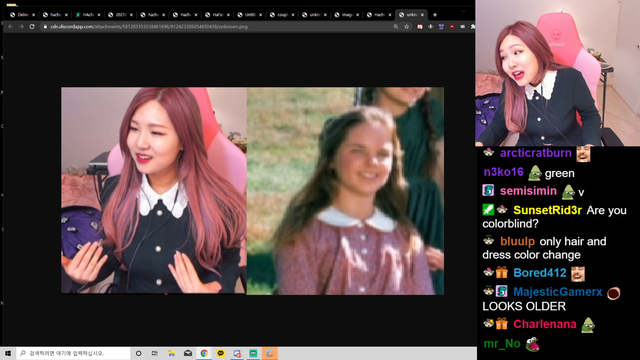This screenshot has height=360, width=640.
Task: Click the green emote beside mr_No
Action: click(532, 344)
